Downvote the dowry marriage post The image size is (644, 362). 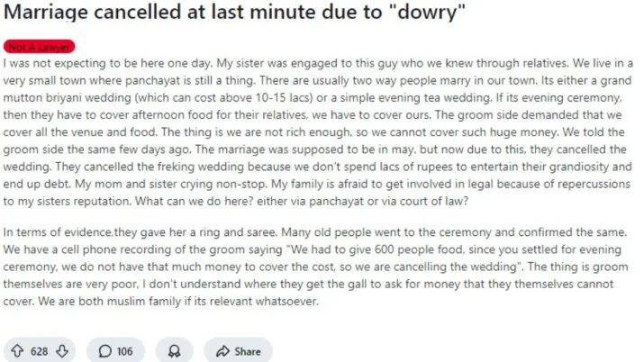[x=62, y=351]
